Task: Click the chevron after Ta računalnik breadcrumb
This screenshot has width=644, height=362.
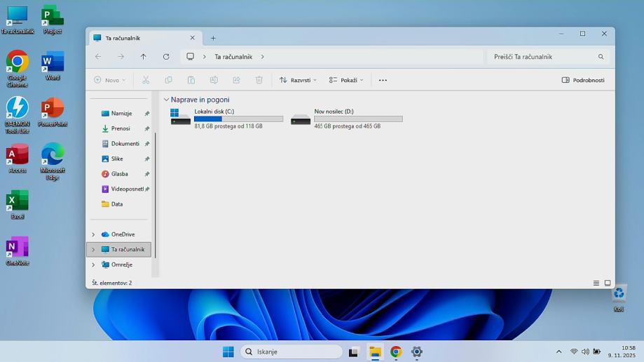Action: point(263,57)
